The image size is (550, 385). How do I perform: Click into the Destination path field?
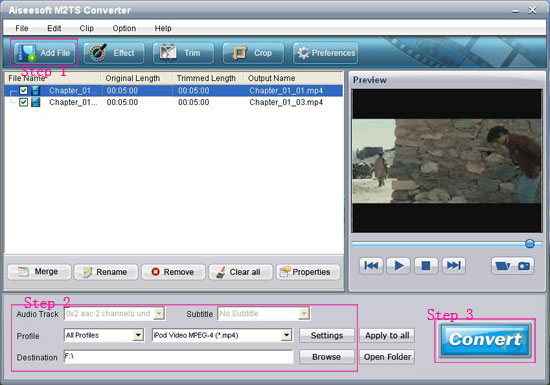point(179,357)
